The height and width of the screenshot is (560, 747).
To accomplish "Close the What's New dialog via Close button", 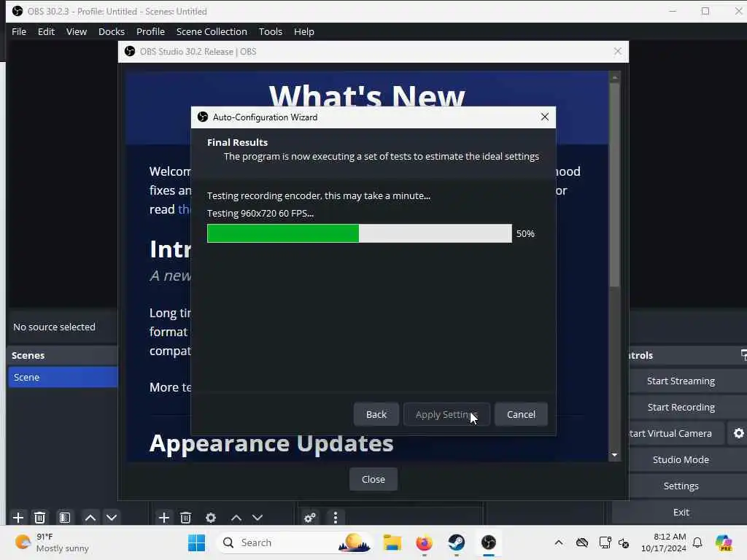I will click(x=373, y=479).
